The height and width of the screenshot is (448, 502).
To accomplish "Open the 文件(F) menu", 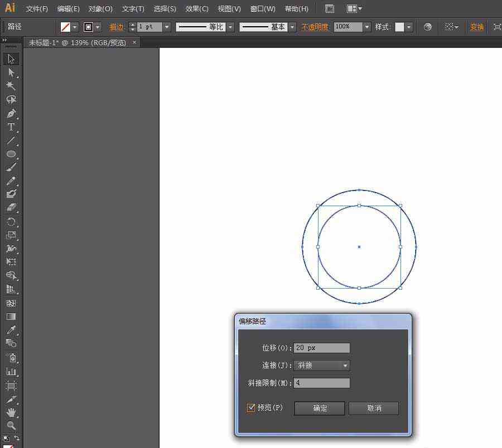I will (x=37, y=9).
